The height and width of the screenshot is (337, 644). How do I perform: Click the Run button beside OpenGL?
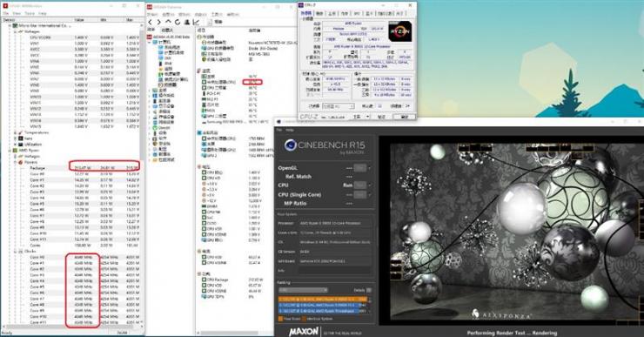click(359, 168)
